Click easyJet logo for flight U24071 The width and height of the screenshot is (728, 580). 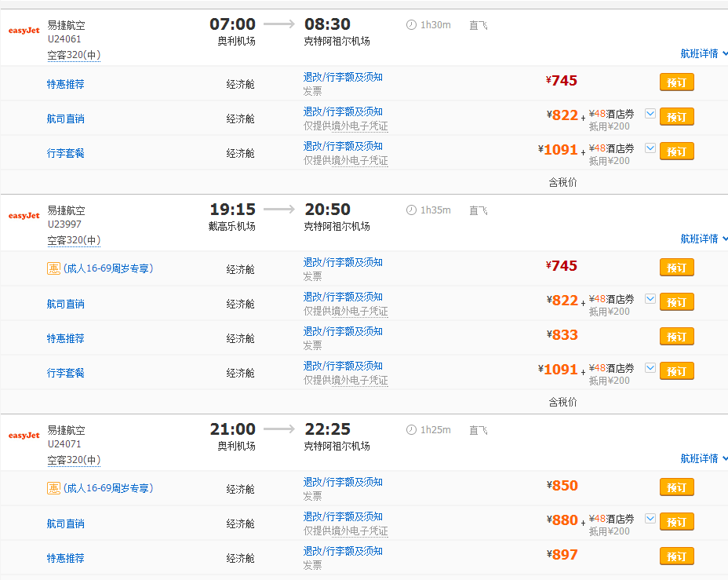click(x=24, y=436)
